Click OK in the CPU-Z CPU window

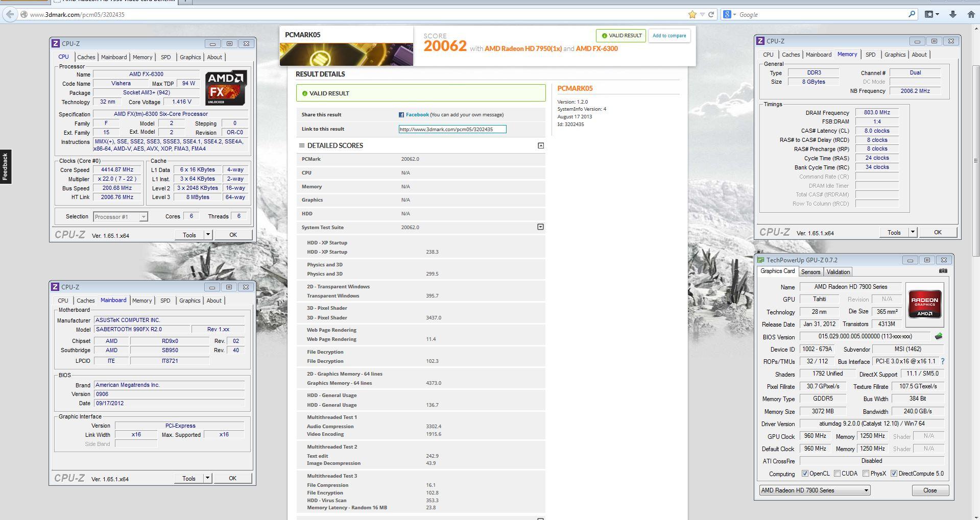233,235
